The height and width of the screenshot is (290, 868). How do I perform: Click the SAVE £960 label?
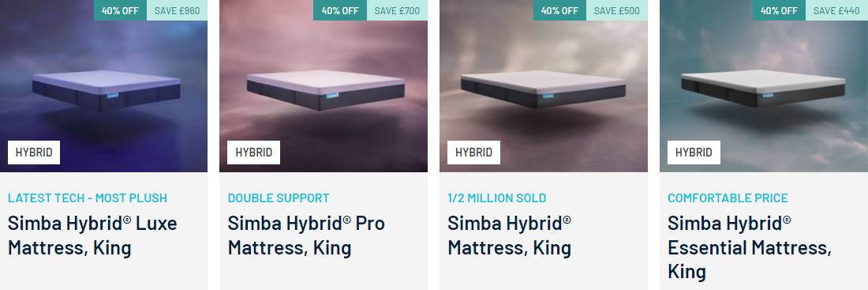click(177, 10)
